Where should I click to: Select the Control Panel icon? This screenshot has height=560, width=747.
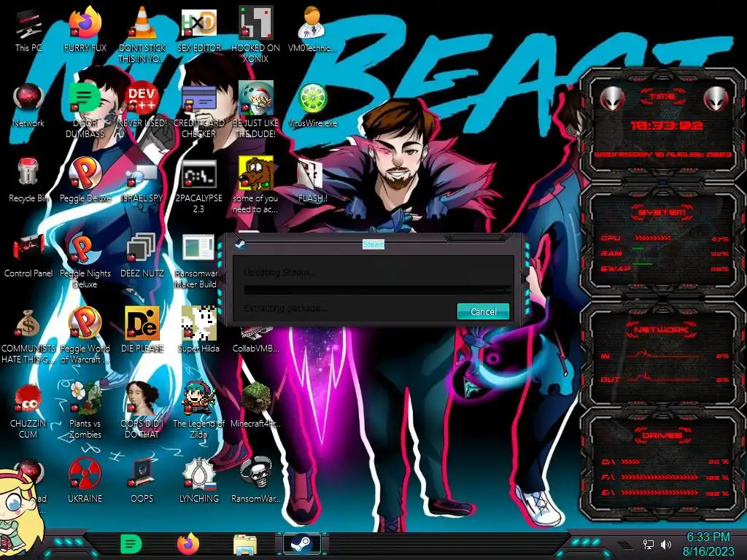[28, 255]
